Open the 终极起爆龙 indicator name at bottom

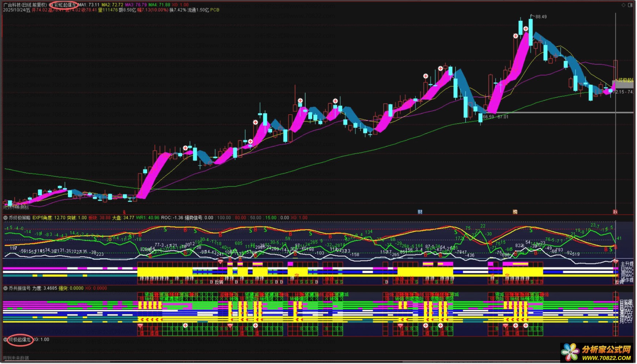20,340
